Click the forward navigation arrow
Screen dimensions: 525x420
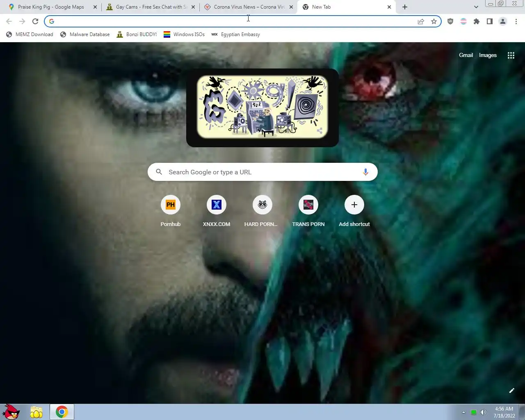point(22,21)
